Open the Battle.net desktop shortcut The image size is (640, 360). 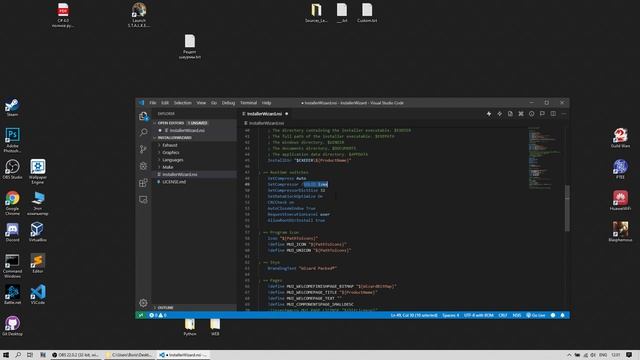[12, 294]
